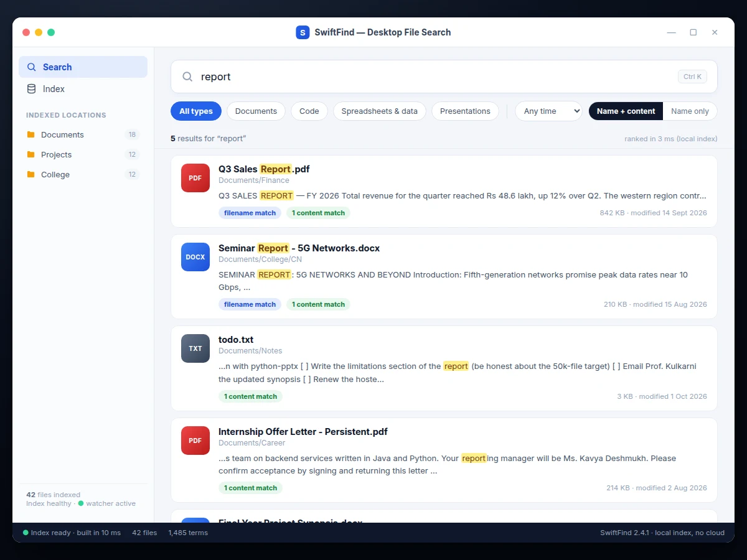This screenshot has height=560, width=747.
Task: Open the Search view in sidebar
Action: pyautogui.click(x=83, y=67)
